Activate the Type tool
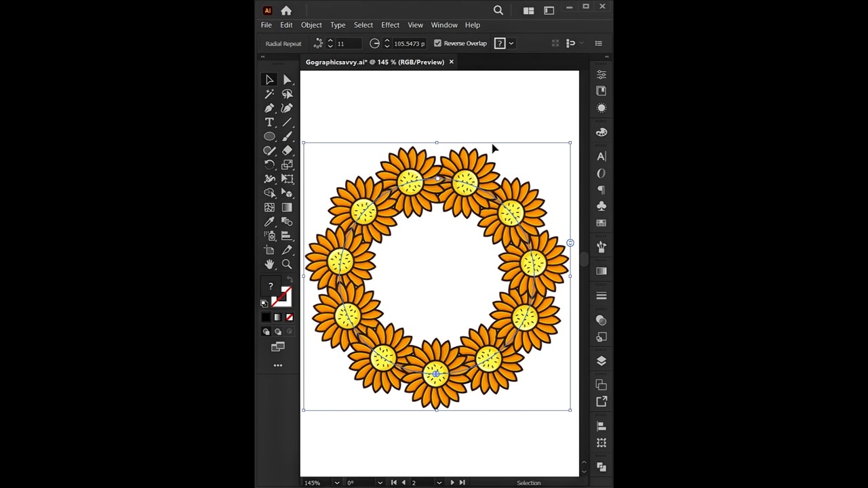Image resolution: width=868 pixels, height=488 pixels. 269,123
